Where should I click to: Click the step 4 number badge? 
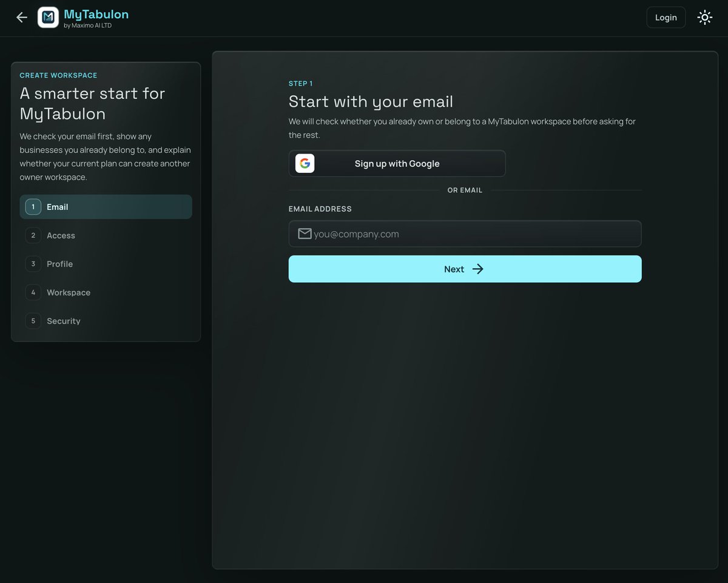[33, 292]
